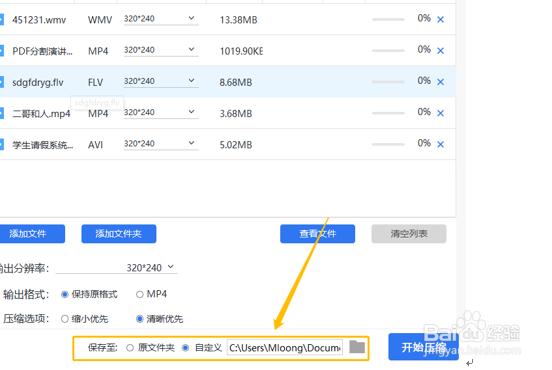Viewport: 552px width, 370px height.
Task: Open resolution dropdown for PDF分割演讲 row
Action: (161, 50)
